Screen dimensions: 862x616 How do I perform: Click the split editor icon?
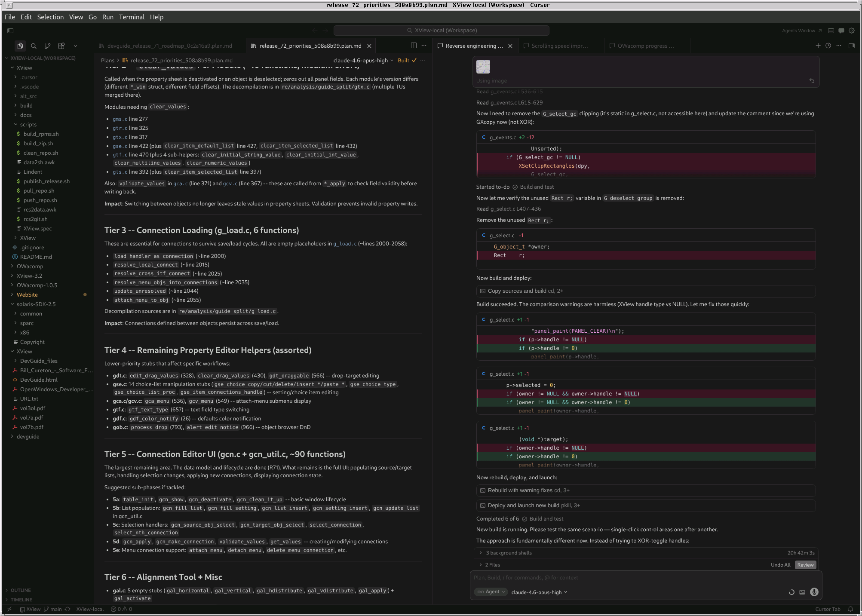click(414, 46)
